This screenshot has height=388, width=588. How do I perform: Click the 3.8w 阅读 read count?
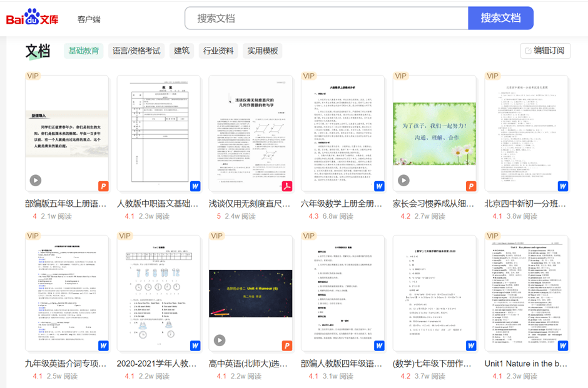point(522,216)
